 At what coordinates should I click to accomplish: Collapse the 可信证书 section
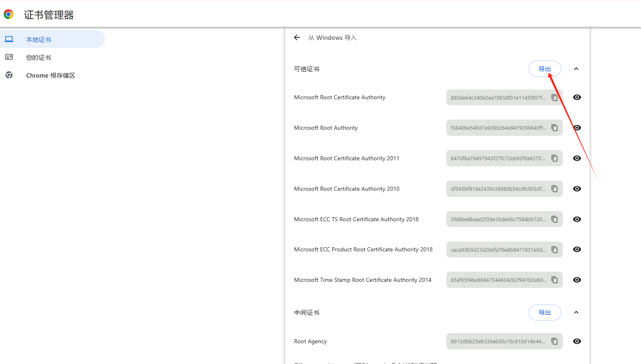pos(576,69)
